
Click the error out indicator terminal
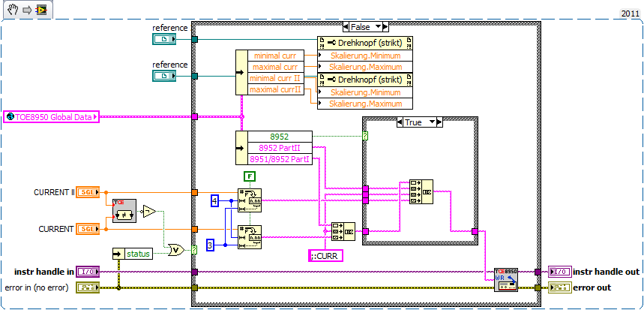coord(560,287)
